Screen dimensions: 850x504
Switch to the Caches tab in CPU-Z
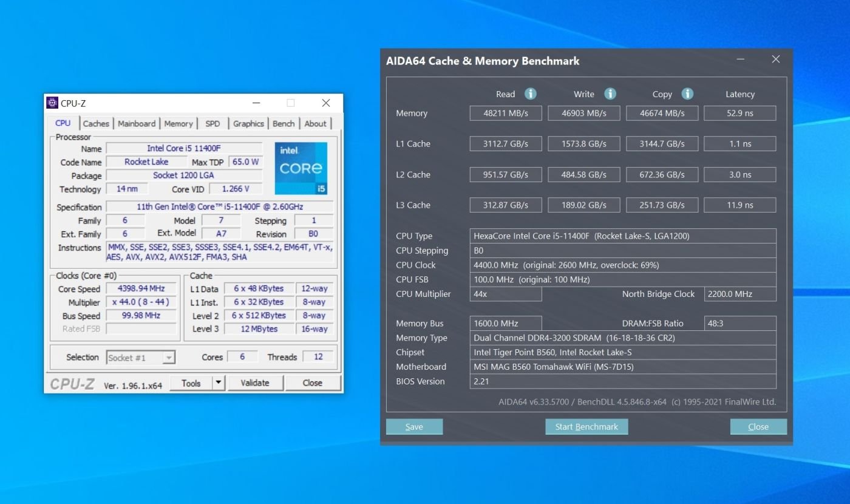click(96, 123)
